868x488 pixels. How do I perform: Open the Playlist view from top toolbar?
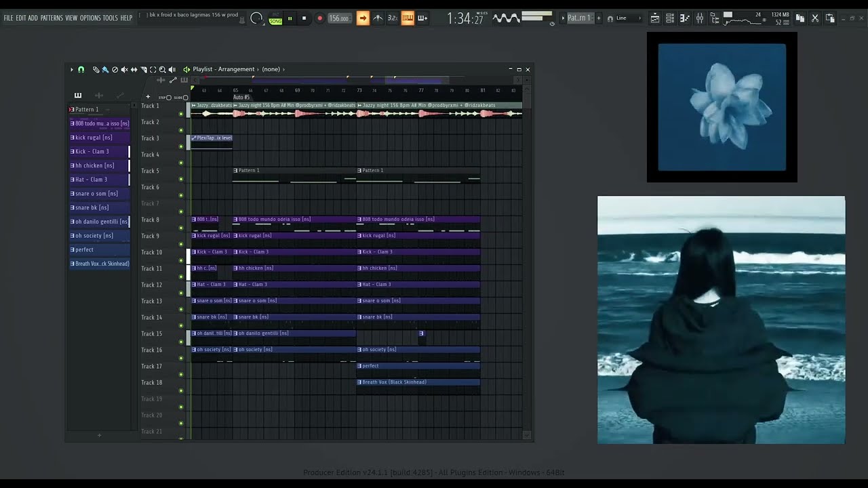click(655, 18)
